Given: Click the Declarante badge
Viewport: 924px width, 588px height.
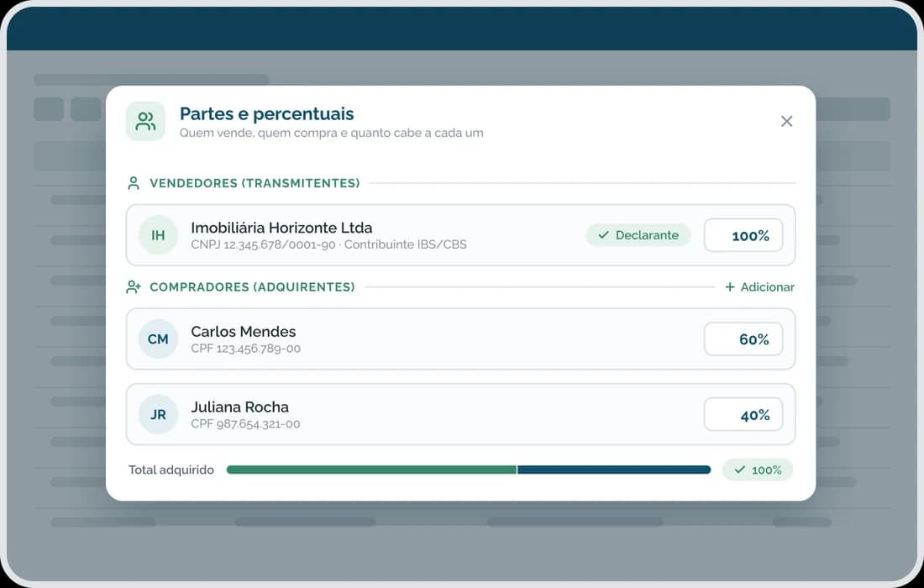Looking at the screenshot, I should coord(638,235).
